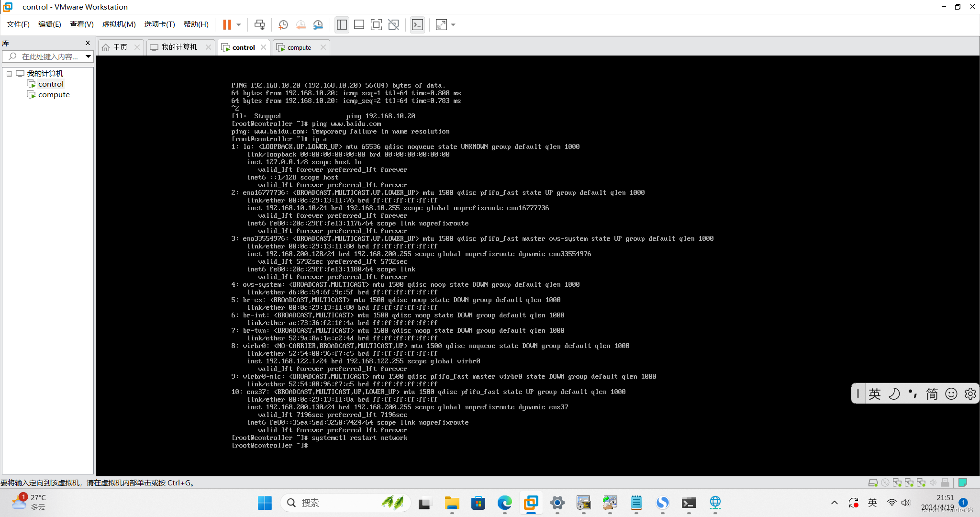Revert virtual machine to previous snapshot
The image size is (980, 517).
(301, 24)
